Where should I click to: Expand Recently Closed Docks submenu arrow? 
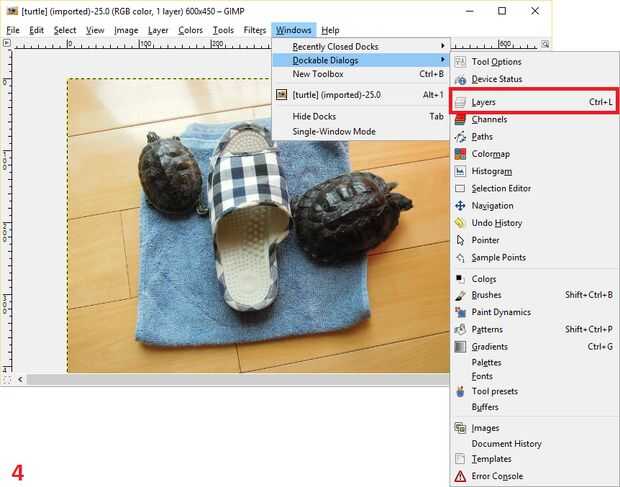[x=442, y=46]
